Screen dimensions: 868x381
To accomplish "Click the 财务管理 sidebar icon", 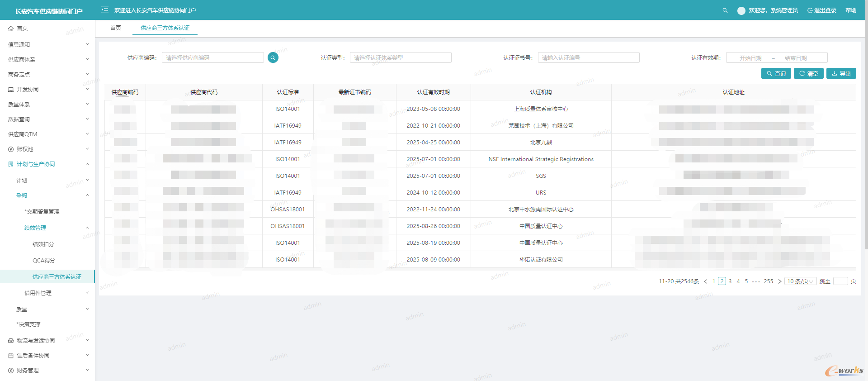I will (x=11, y=371).
